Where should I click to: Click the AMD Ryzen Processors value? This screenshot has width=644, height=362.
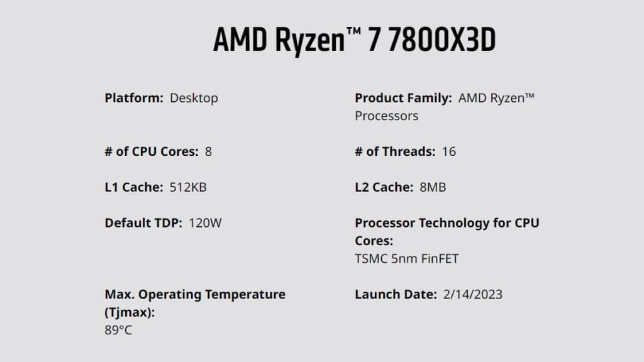445,107
